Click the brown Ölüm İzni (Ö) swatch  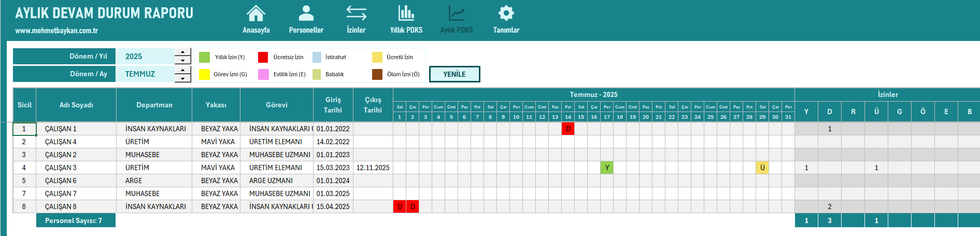(x=377, y=74)
